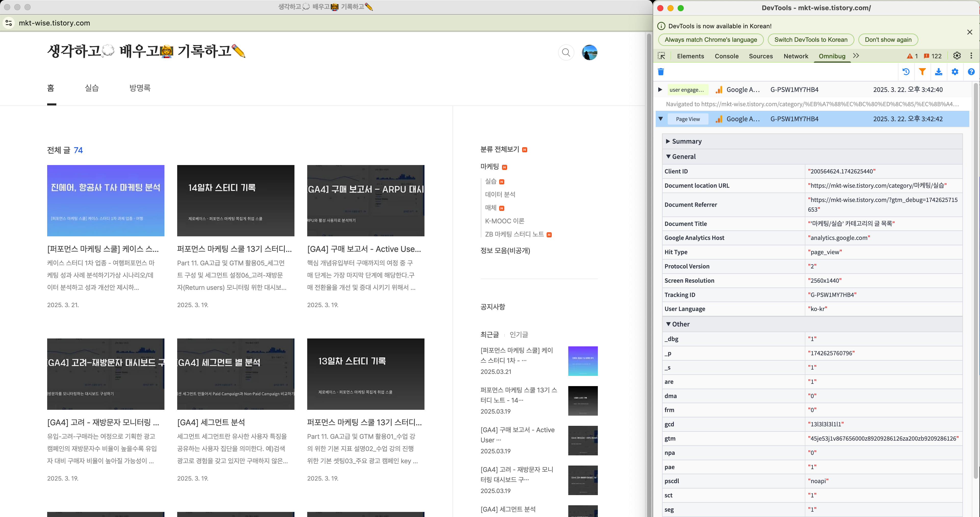The image size is (980, 517).
Task: Click the Omnibug history icon
Action: tap(906, 72)
